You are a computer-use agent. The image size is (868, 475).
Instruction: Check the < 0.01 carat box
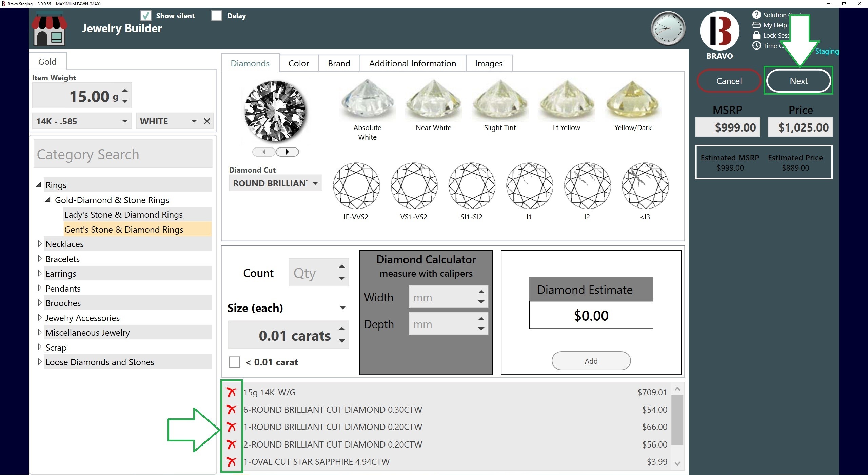pyautogui.click(x=235, y=362)
